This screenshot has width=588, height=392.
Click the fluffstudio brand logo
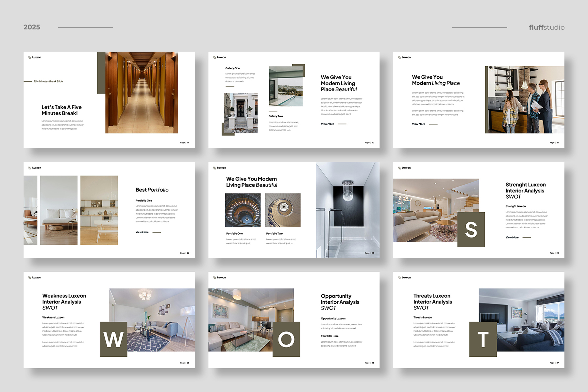click(546, 27)
